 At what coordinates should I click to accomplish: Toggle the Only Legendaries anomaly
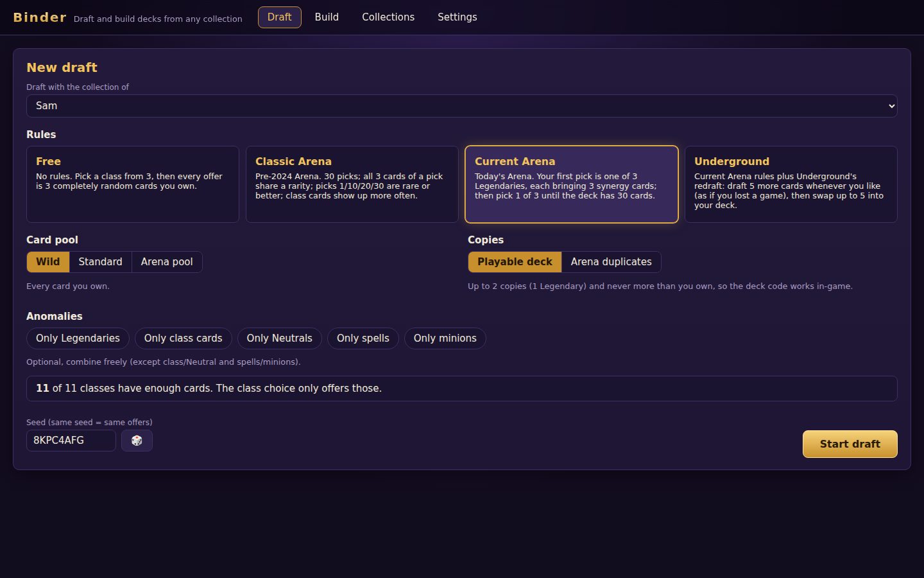(x=78, y=338)
